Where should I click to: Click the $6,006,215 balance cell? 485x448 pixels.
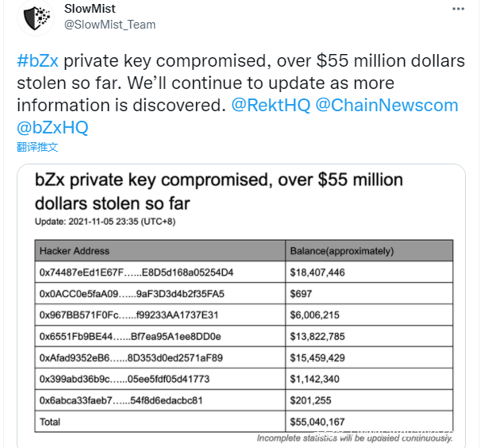coord(317,315)
